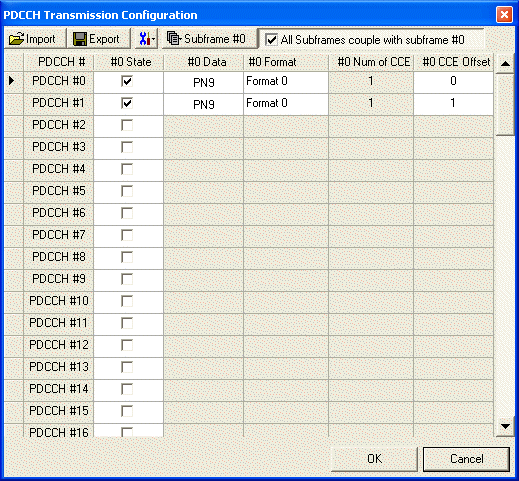The width and height of the screenshot is (519, 481).
Task: Click the Subframe #0 copy icon
Action: tap(174, 38)
